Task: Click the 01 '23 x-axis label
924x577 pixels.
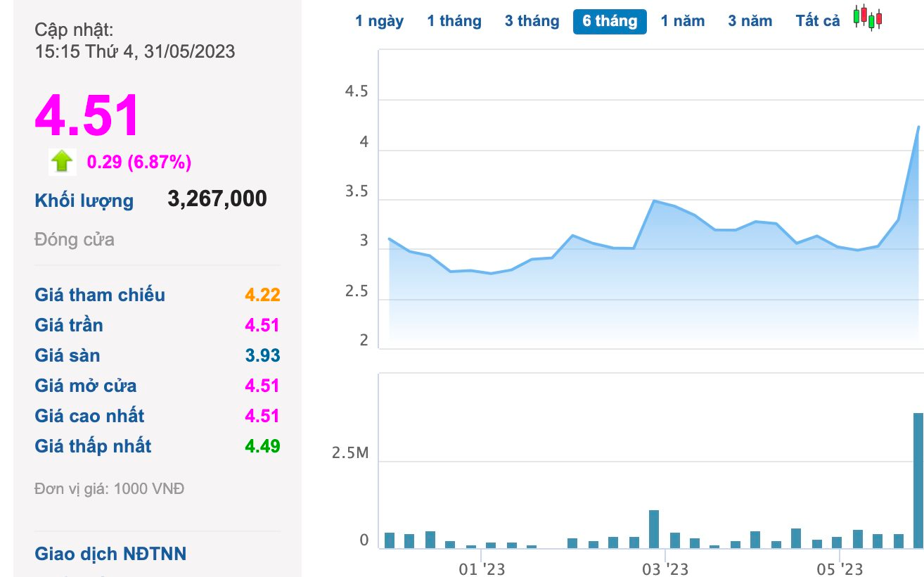Action: click(482, 569)
